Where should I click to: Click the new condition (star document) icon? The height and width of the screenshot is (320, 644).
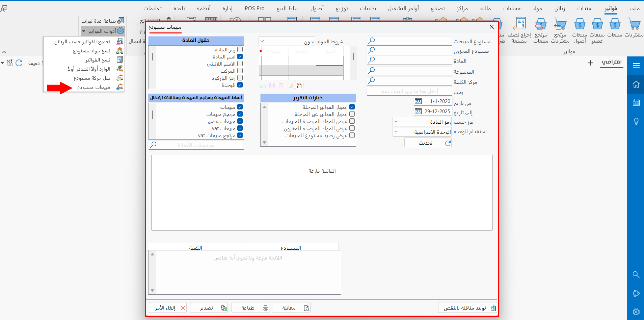pyautogui.click(x=300, y=85)
